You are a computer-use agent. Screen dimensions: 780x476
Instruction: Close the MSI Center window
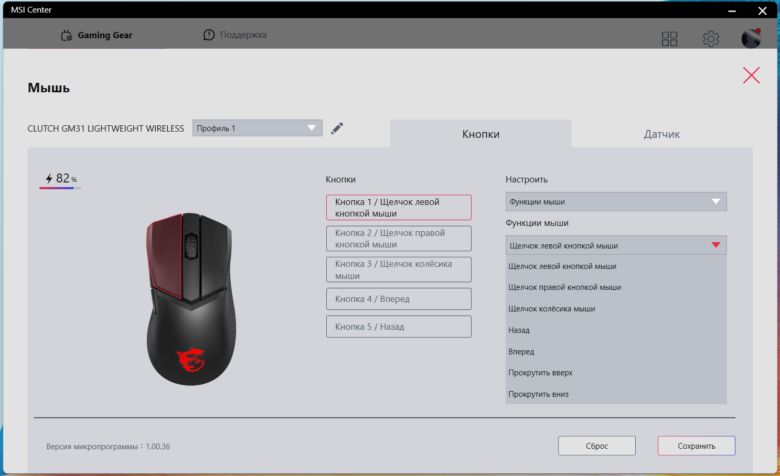762,10
